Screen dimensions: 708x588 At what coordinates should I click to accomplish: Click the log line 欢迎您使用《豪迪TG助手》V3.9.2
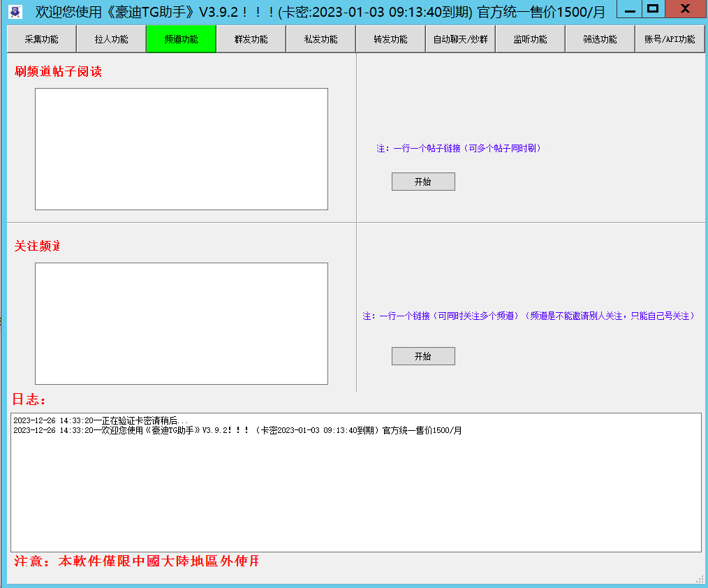click(237, 430)
